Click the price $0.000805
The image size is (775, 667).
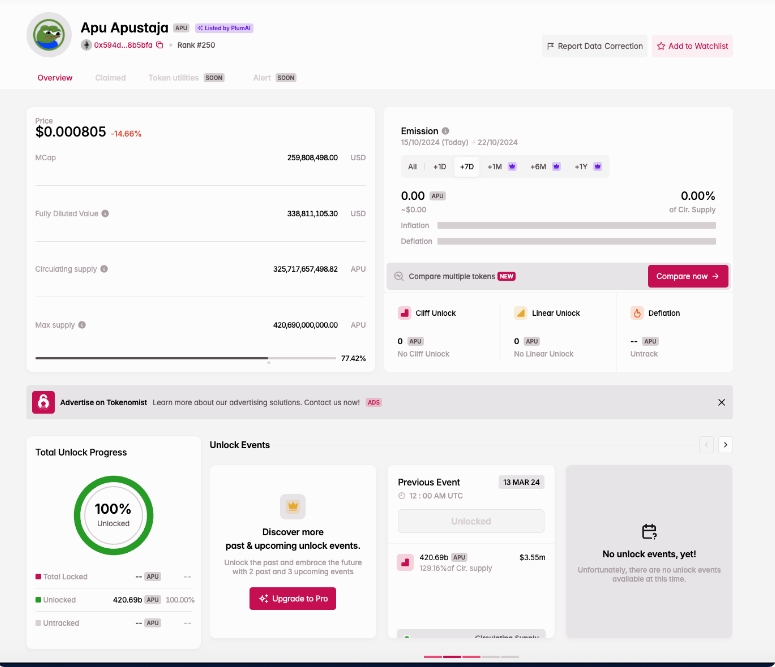(x=71, y=132)
